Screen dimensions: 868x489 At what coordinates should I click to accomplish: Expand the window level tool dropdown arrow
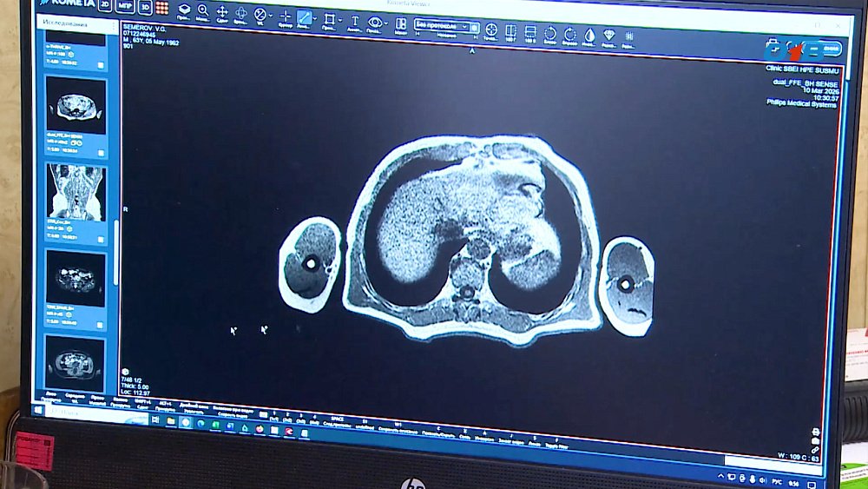(272, 16)
